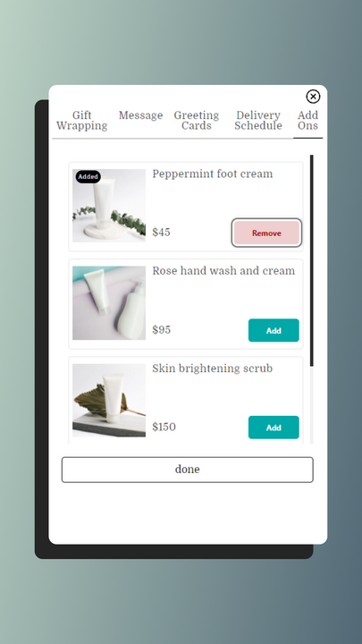Click the Skin brightening scrub thumbnail
Image resolution: width=362 pixels, height=644 pixels.
pos(109,401)
